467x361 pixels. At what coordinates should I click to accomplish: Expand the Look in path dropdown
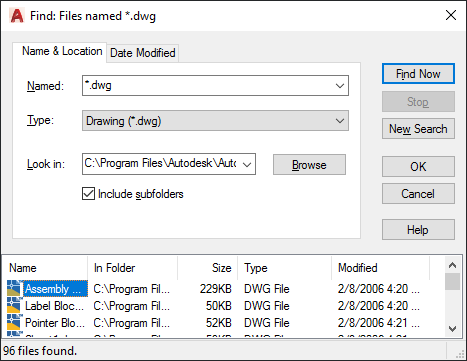[247, 164]
